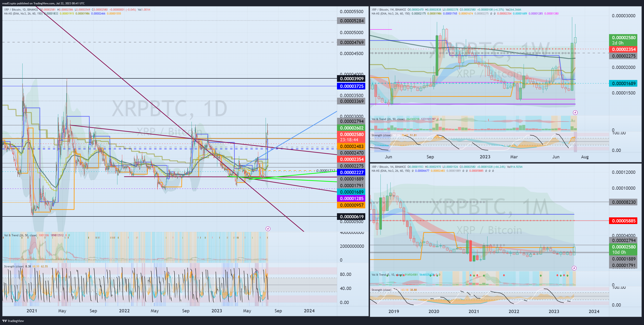Image resolution: width=644 pixels, height=325 pixels.
Task: Click the red 0.00002354 label on 1W chart
Action: 623,49
